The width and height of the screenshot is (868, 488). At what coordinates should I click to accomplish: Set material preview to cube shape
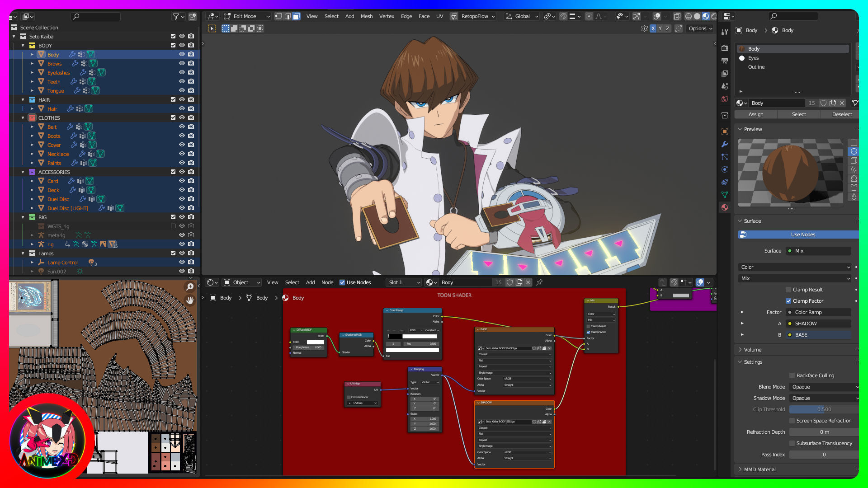click(854, 161)
